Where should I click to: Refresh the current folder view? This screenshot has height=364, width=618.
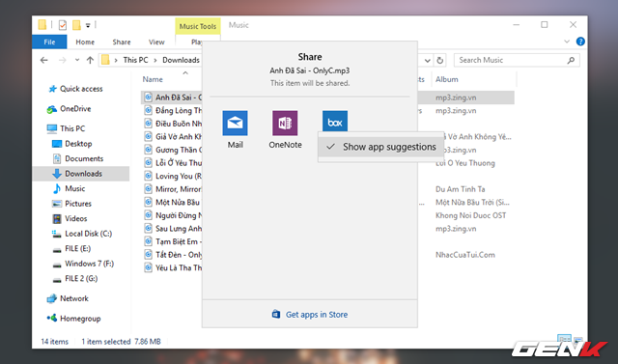tap(440, 60)
